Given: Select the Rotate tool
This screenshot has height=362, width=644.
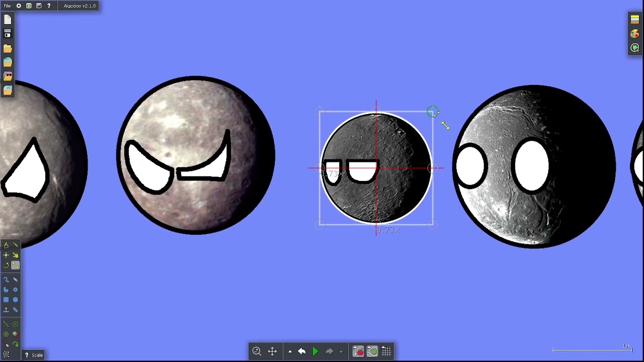Looking at the screenshot, I should [6, 265].
